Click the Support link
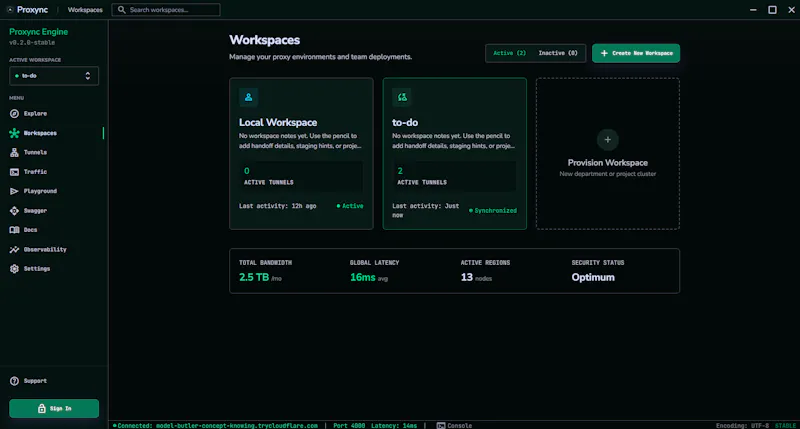Screen dimensions: 800x429 click(35, 381)
